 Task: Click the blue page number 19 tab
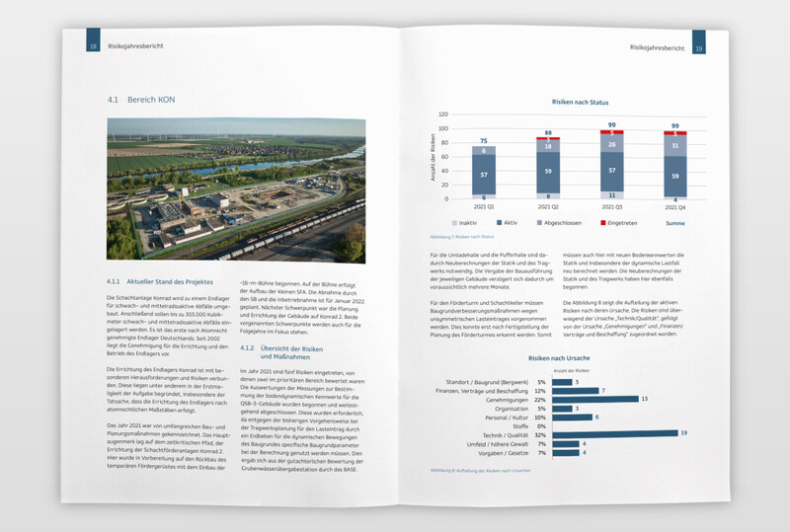pyautogui.click(x=699, y=41)
